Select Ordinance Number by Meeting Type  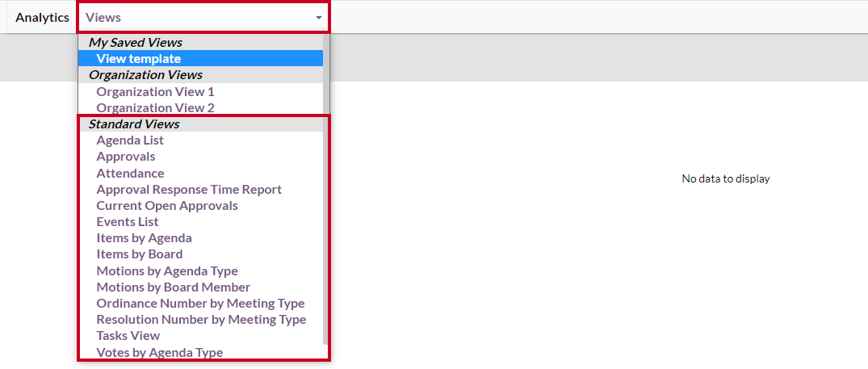200,304
